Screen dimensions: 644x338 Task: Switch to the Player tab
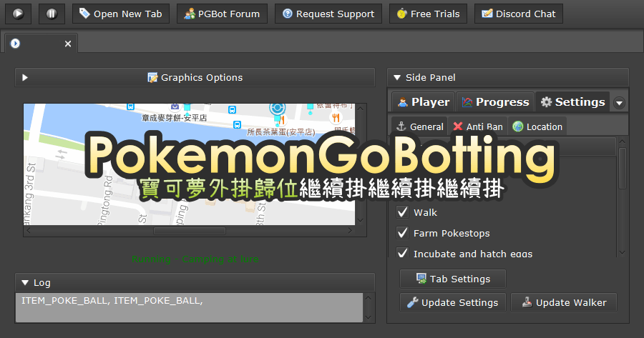pos(424,101)
